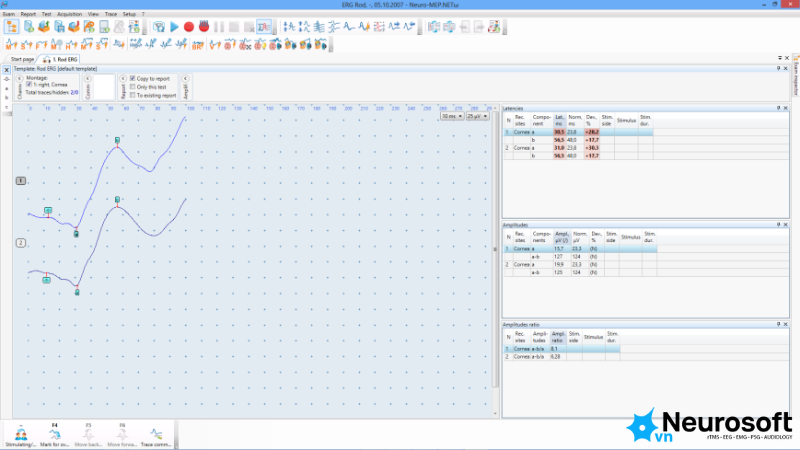Click Mark for averaging F4 button

pyautogui.click(x=55, y=435)
